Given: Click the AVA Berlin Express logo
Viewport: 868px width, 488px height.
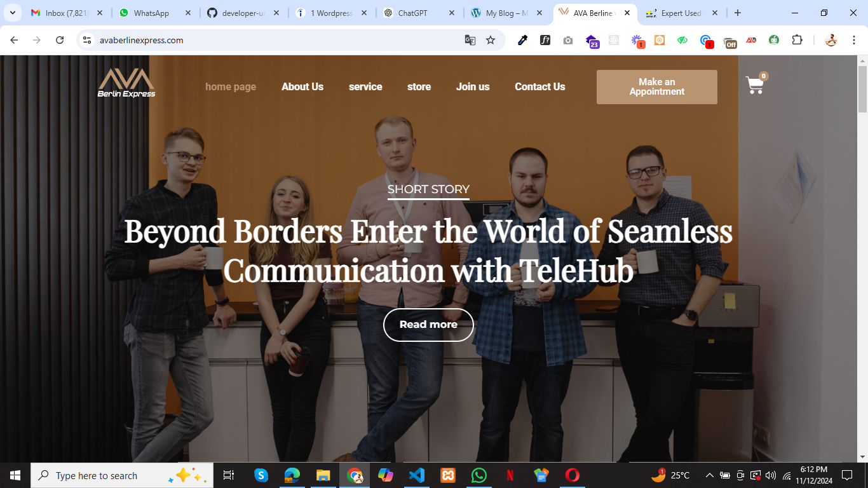Looking at the screenshot, I should [126, 84].
